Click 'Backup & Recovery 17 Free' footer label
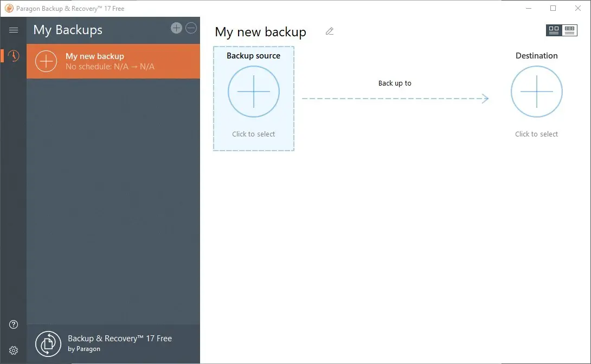 (120, 339)
